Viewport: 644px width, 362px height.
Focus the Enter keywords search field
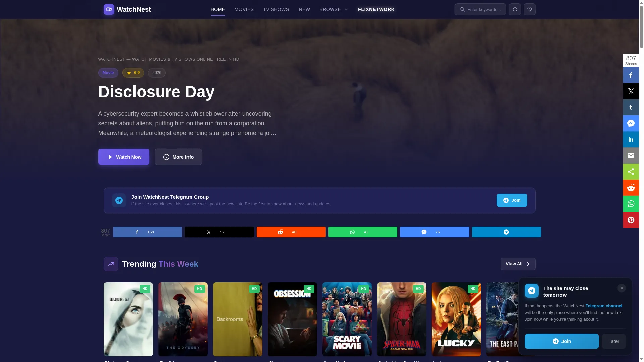(x=480, y=9)
